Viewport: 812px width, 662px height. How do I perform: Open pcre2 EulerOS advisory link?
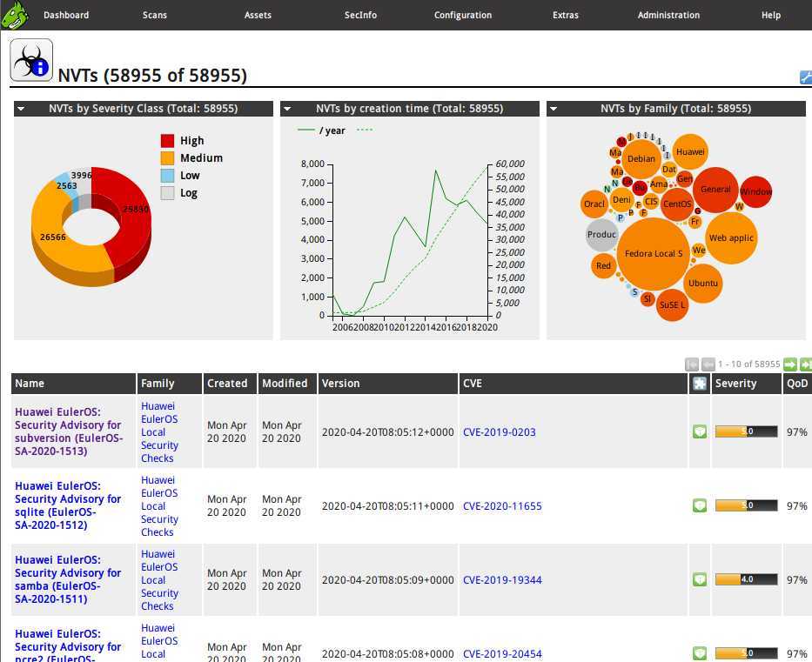pos(68,646)
